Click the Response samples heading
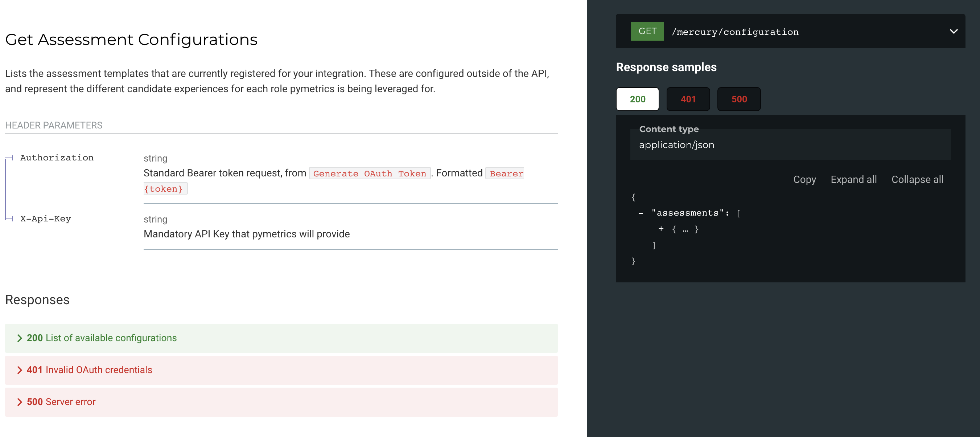This screenshot has width=980, height=437. (666, 67)
